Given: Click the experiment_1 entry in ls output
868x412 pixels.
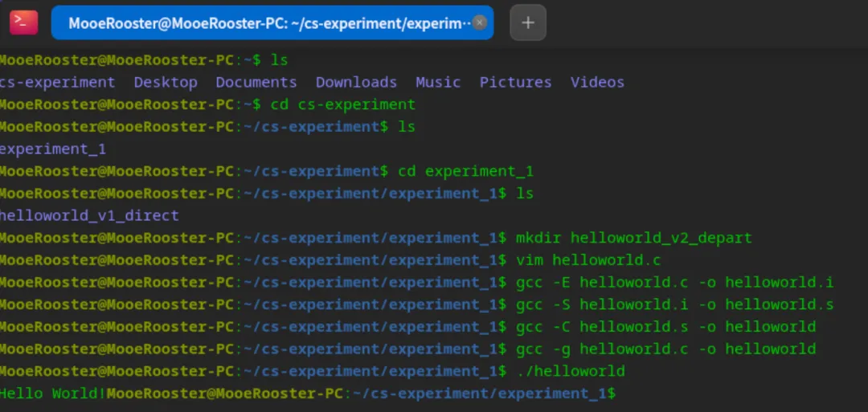Looking at the screenshot, I should 53,149.
